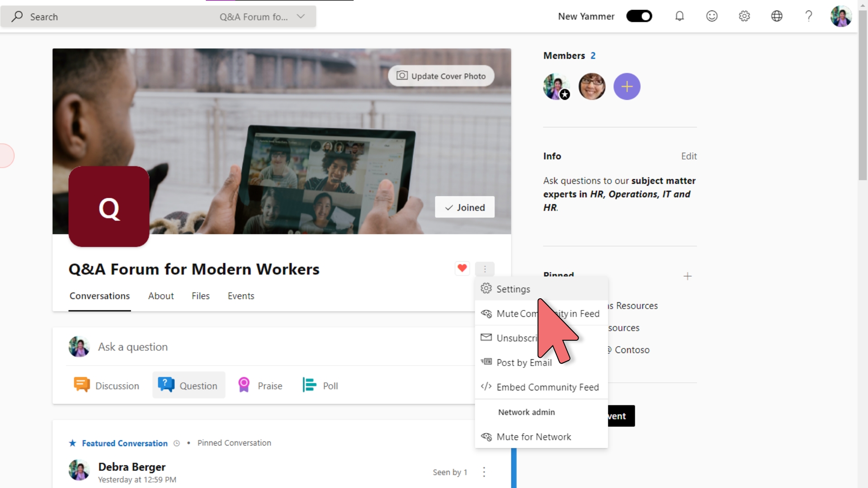The width and height of the screenshot is (868, 488).
Task: Select the Discussion post type
Action: click(x=107, y=385)
